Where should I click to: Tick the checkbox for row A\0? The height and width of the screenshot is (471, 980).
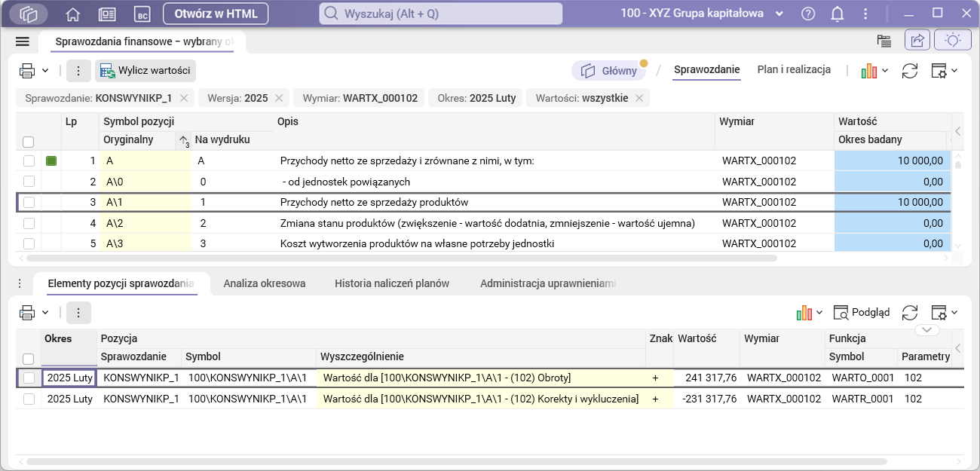[x=29, y=182]
